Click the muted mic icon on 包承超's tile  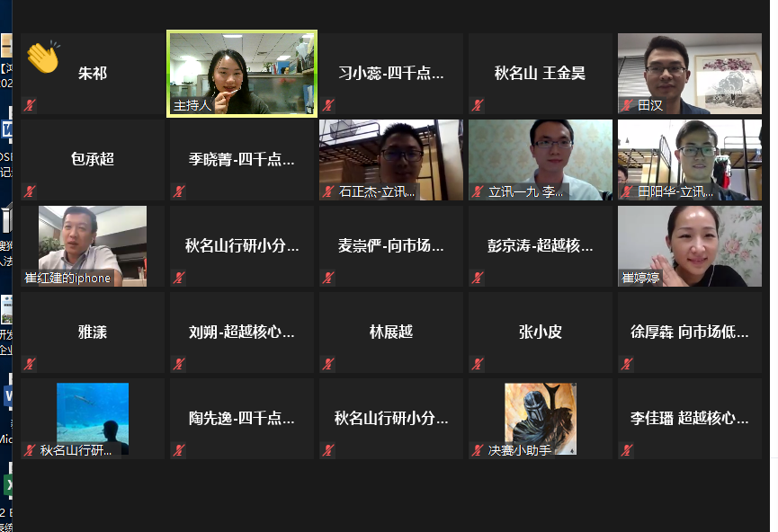[x=30, y=191]
